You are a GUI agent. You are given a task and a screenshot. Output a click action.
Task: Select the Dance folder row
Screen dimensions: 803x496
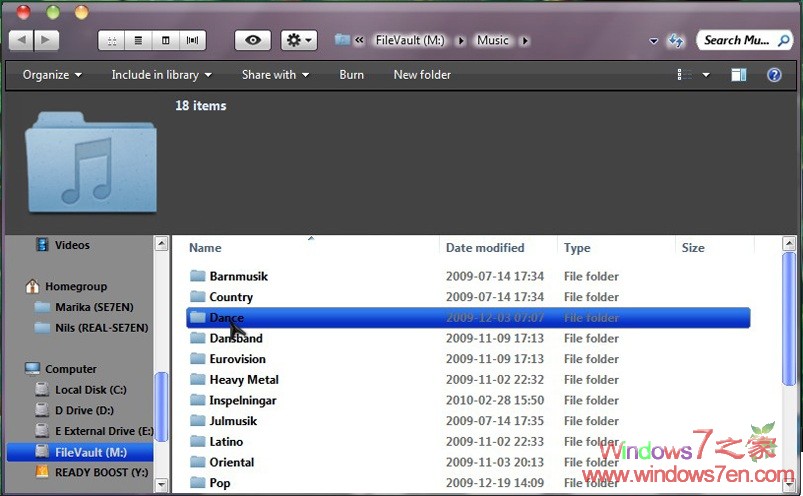468,317
